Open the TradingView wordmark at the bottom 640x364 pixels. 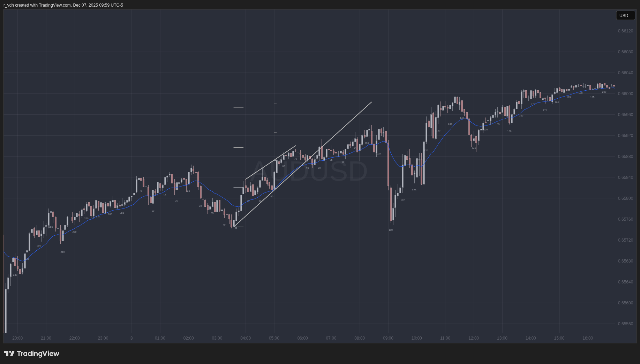coord(38,354)
